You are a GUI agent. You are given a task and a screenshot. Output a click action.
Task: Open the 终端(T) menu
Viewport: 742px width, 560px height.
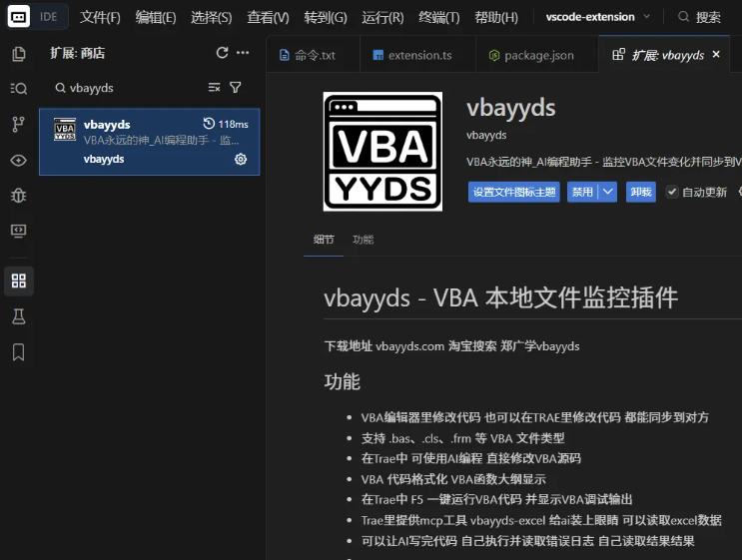(439, 17)
